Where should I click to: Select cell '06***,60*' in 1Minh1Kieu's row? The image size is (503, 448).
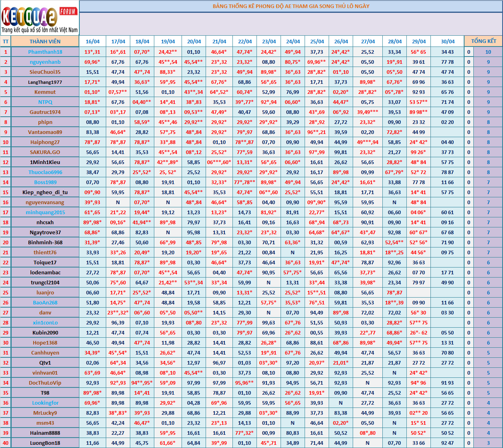pyautogui.click(x=219, y=162)
